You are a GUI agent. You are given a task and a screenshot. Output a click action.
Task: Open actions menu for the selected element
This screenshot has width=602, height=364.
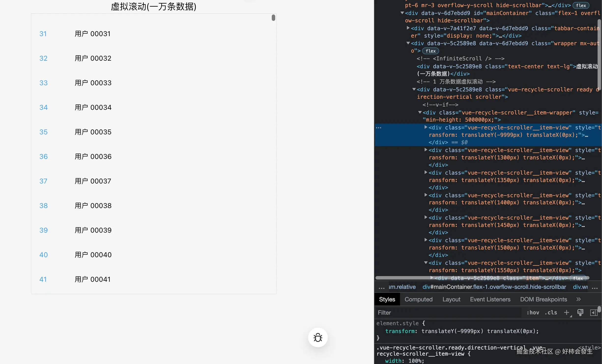click(x=379, y=128)
